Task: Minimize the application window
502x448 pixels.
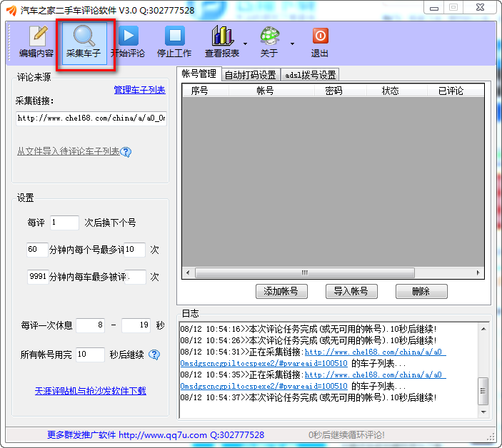Action: point(434,8)
